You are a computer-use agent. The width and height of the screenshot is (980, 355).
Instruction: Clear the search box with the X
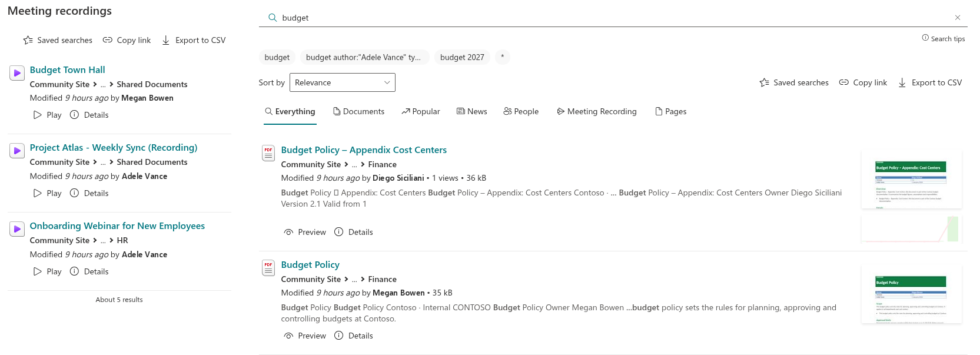(x=958, y=18)
